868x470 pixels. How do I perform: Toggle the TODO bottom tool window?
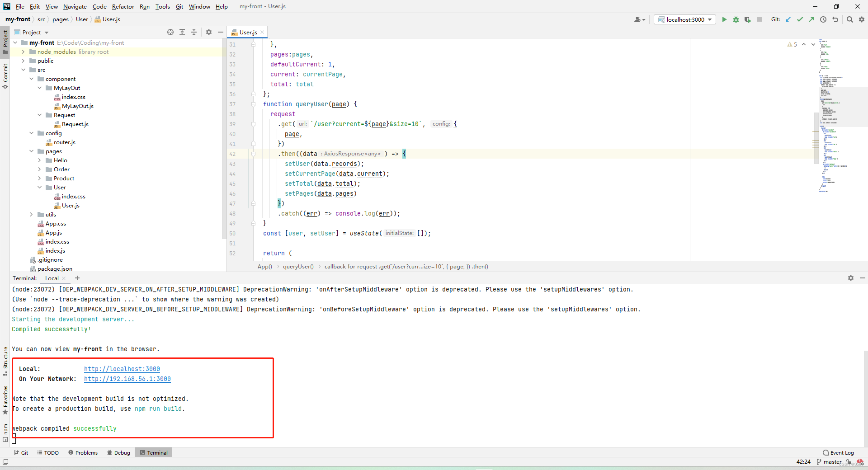(x=48, y=453)
